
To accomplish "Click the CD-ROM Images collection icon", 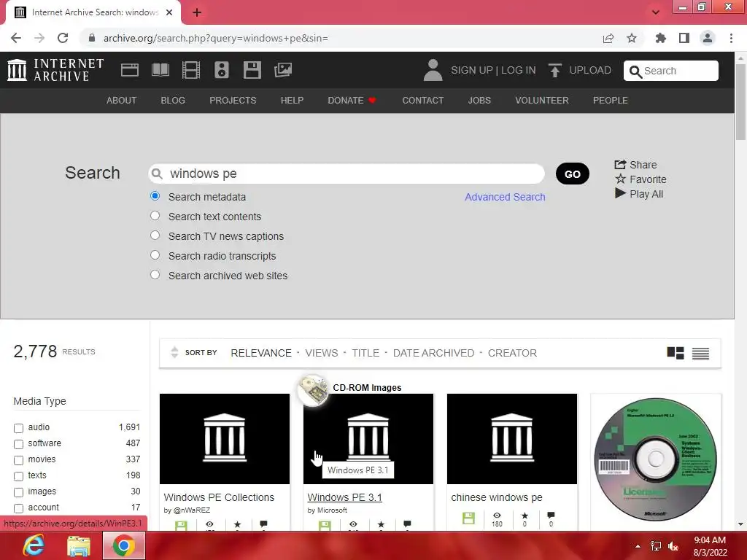I will click(312, 391).
